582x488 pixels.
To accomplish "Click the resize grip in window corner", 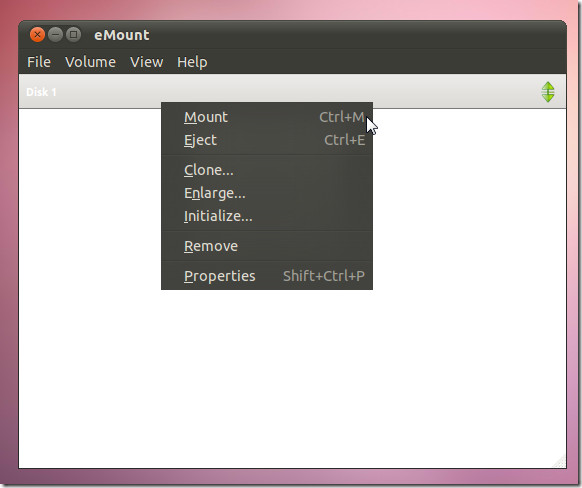I will pyautogui.click(x=559, y=461).
